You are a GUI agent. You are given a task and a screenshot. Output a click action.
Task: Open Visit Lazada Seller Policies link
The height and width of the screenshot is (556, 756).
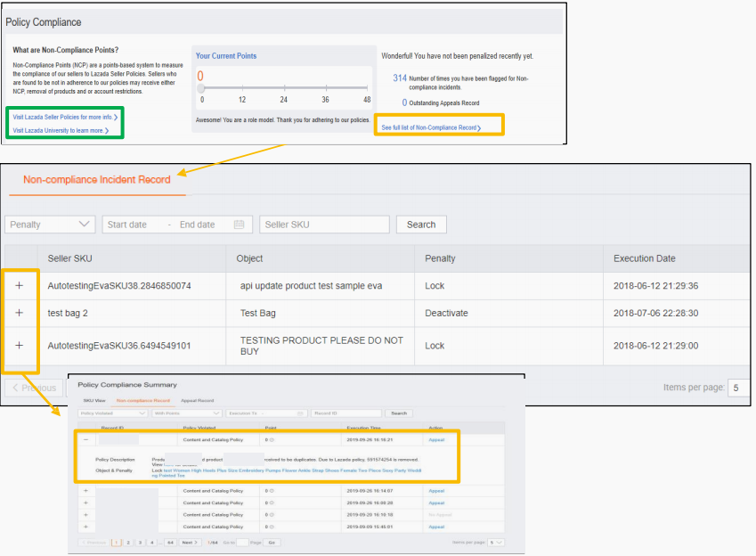click(64, 117)
